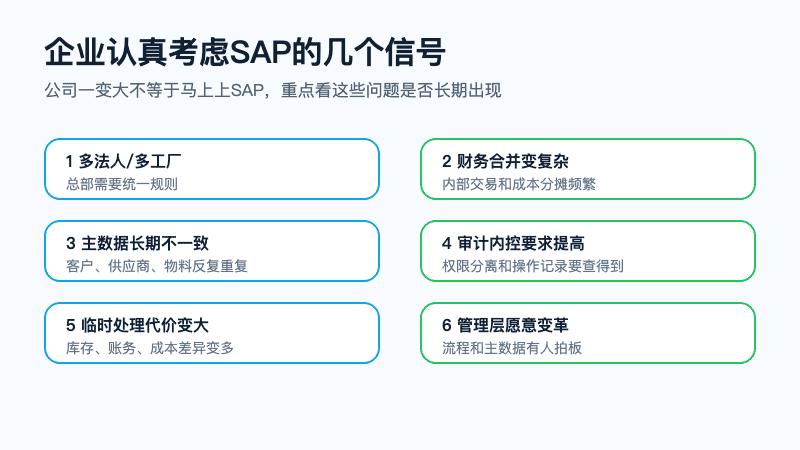Select the text 权限分离和操作记录要查得到
The image size is (800, 450).
pos(533,266)
